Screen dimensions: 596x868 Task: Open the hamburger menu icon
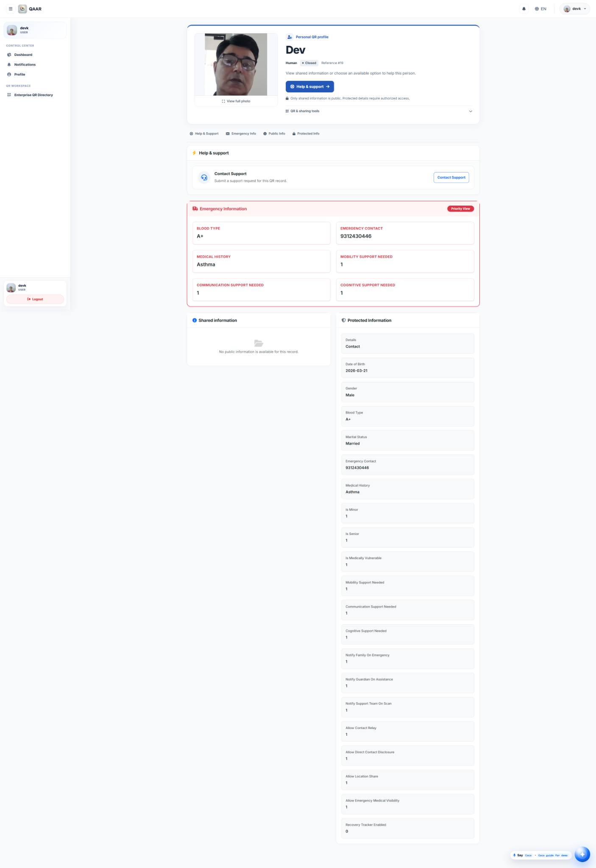coord(11,9)
